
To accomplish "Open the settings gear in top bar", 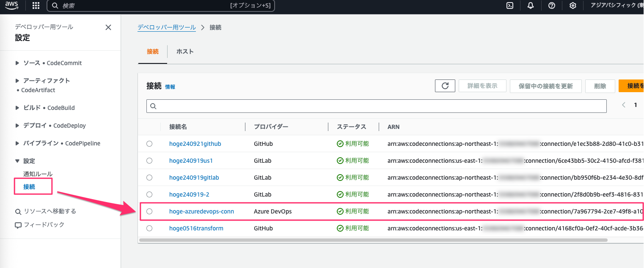I will point(573,5).
